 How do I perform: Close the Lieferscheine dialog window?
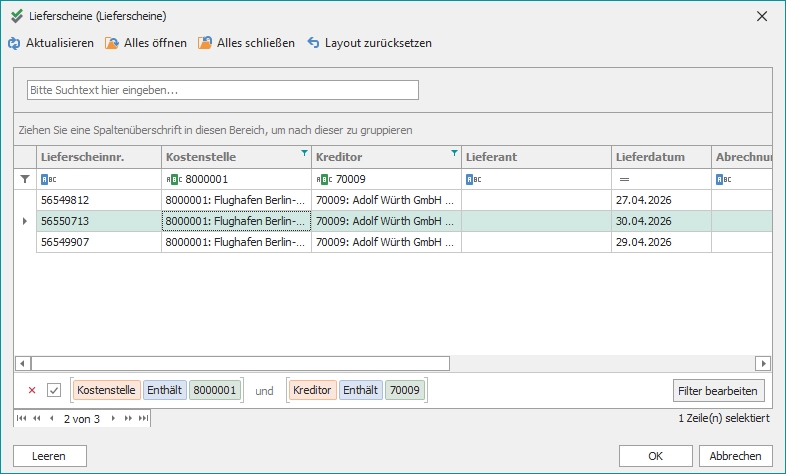(762, 16)
